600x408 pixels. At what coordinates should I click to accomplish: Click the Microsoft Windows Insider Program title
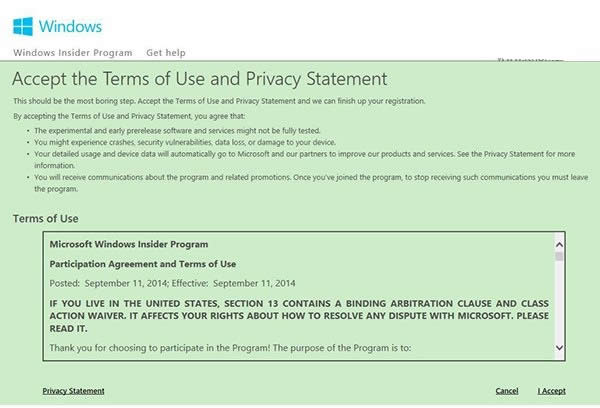129,244
